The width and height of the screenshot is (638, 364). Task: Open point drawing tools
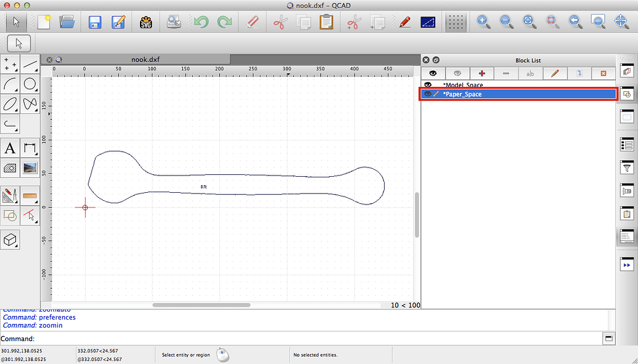click(10, 64)
